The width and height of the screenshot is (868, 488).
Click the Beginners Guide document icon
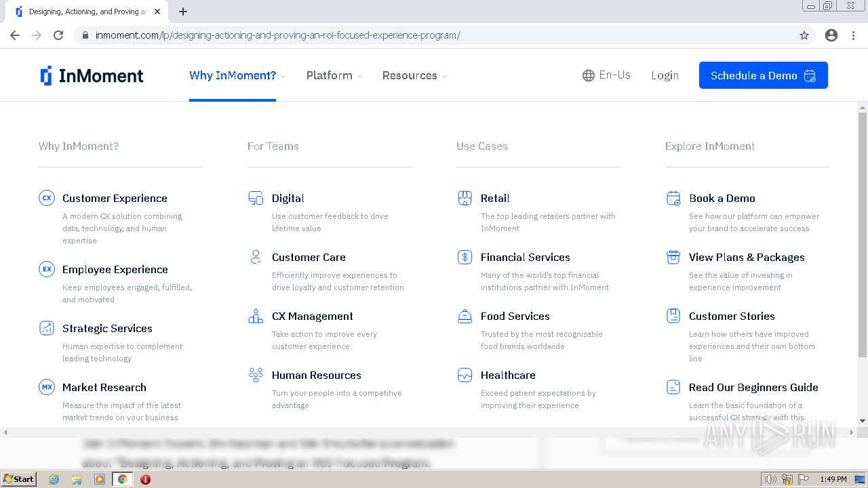[x=673, y=387]
